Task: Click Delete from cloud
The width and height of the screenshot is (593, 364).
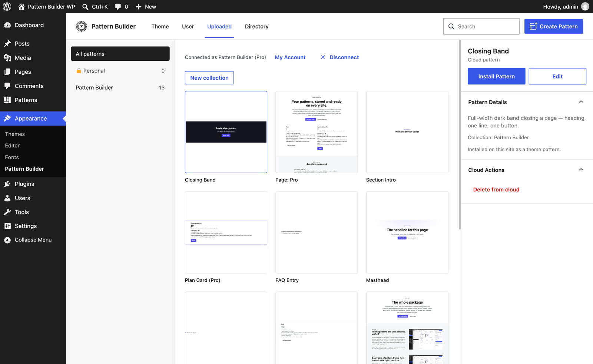Action: (496, 190)
